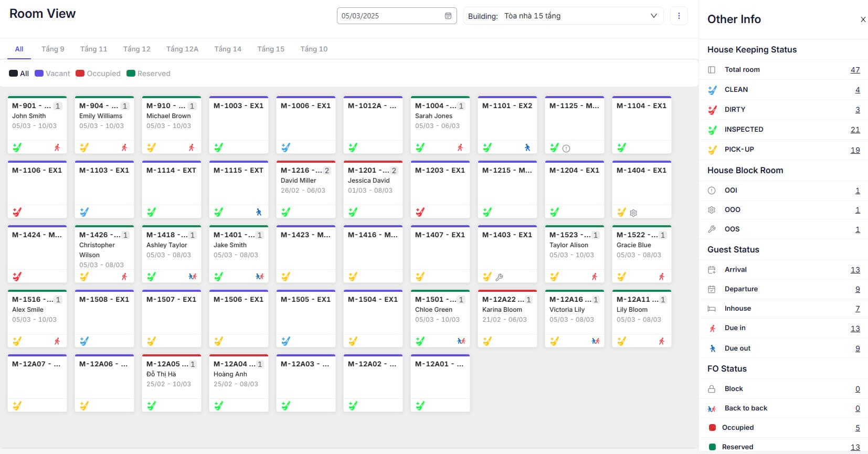Filter rooms by Reserved status
Viewport: 868px width, 454px height.
pyautogui.click(x=149, y=73)
